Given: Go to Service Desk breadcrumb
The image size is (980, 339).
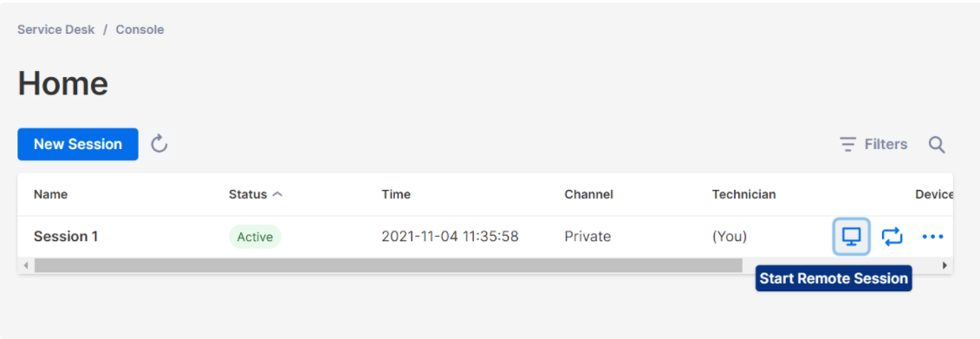Looking at the screenshot, I should 56,29.
